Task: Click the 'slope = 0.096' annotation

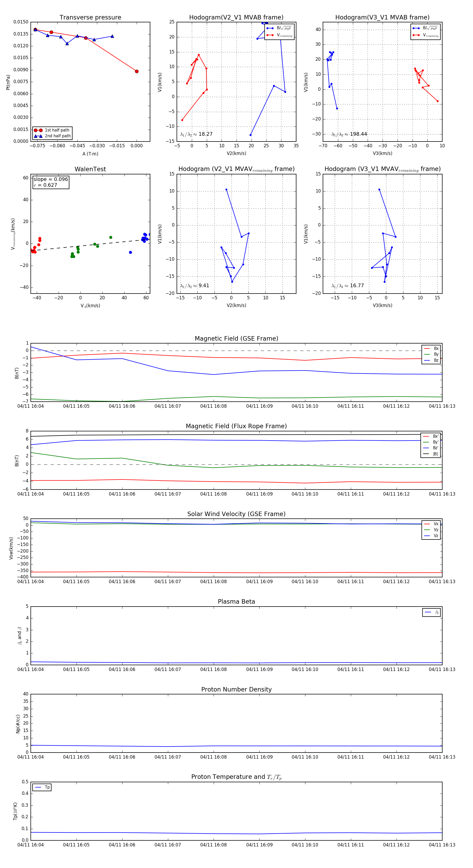Action: coord(50,179)
